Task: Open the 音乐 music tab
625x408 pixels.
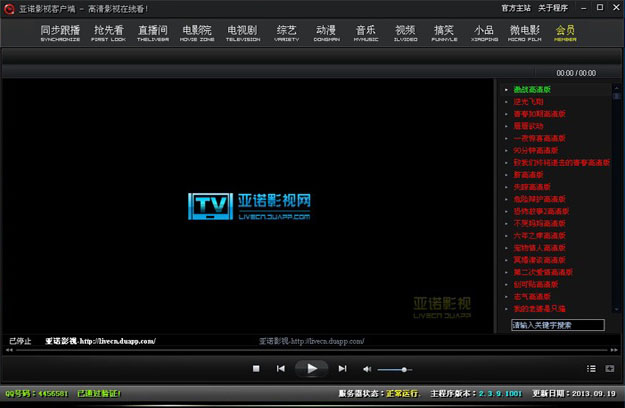Action: coord(366,33)
